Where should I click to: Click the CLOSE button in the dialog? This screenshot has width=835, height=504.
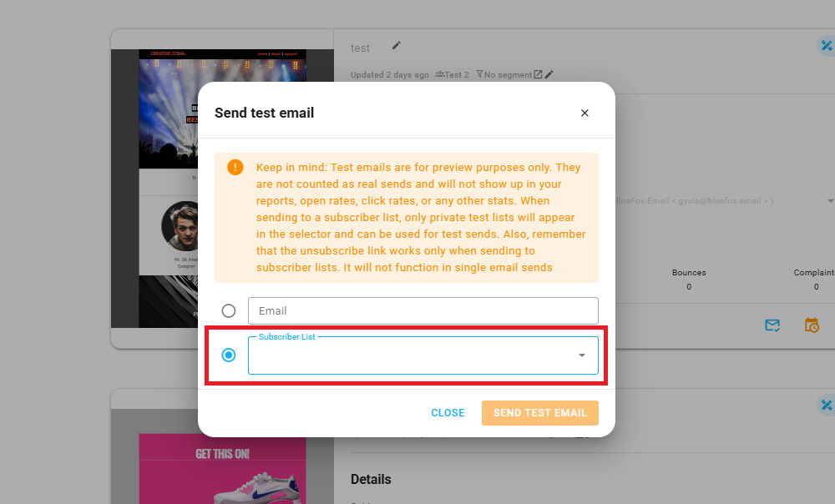448,412
